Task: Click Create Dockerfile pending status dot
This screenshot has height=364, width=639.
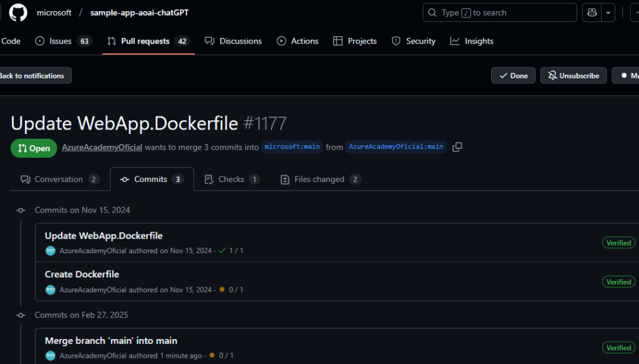Action: coord(222,290)
